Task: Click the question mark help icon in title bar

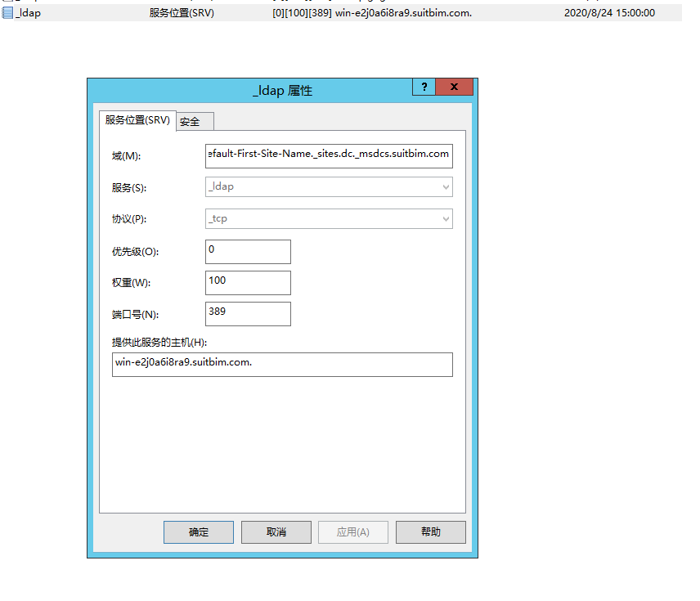Action: coord(424,87)
